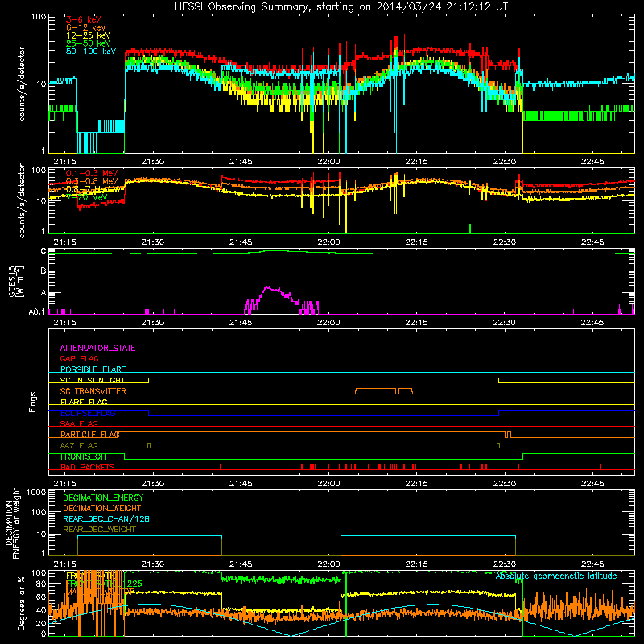Click the Degrees or % axis title
The height and width of the screenshot is (644, 644).
click(21, 604)
